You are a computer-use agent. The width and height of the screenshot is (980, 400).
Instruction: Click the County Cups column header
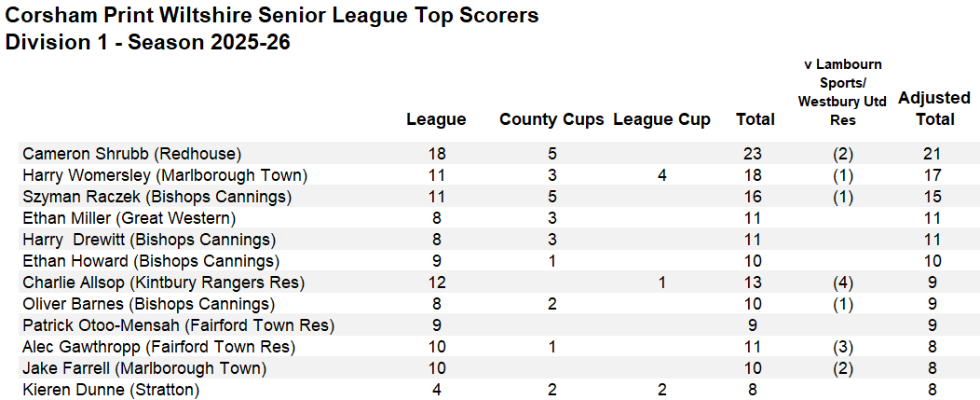[551, 119]
